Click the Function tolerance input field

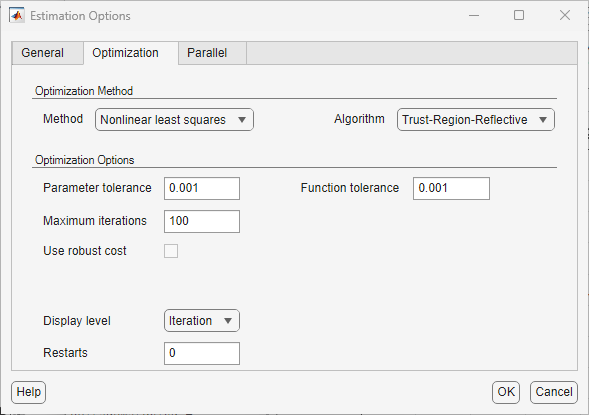click(x=451, y=188)
